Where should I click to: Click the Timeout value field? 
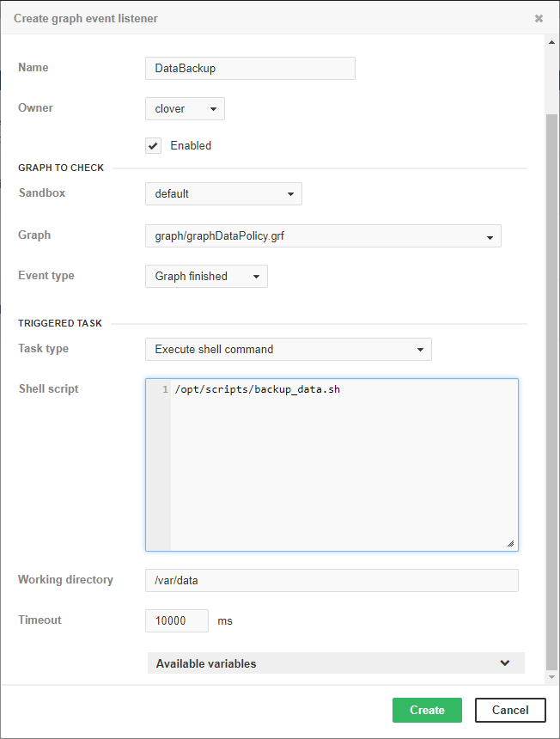click(177, 620)
